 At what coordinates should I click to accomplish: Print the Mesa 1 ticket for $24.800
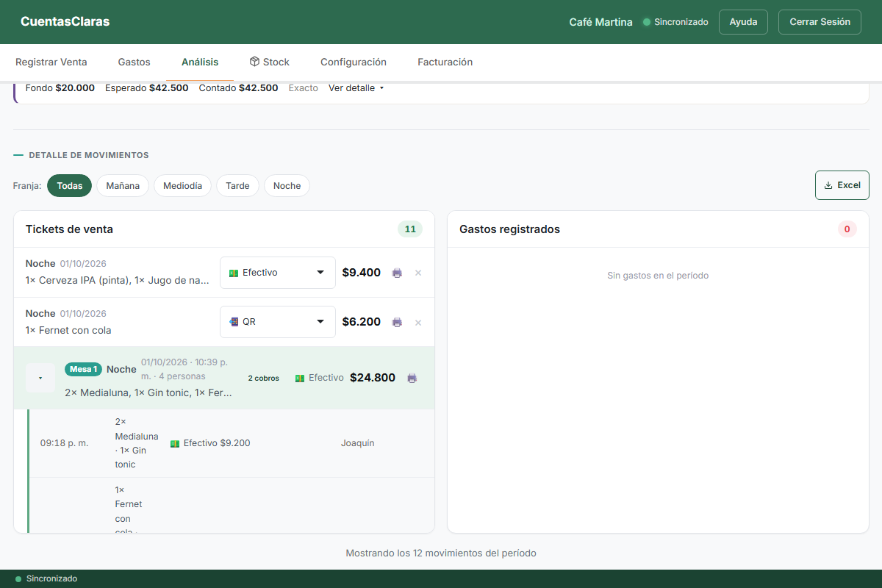[412, 378]
